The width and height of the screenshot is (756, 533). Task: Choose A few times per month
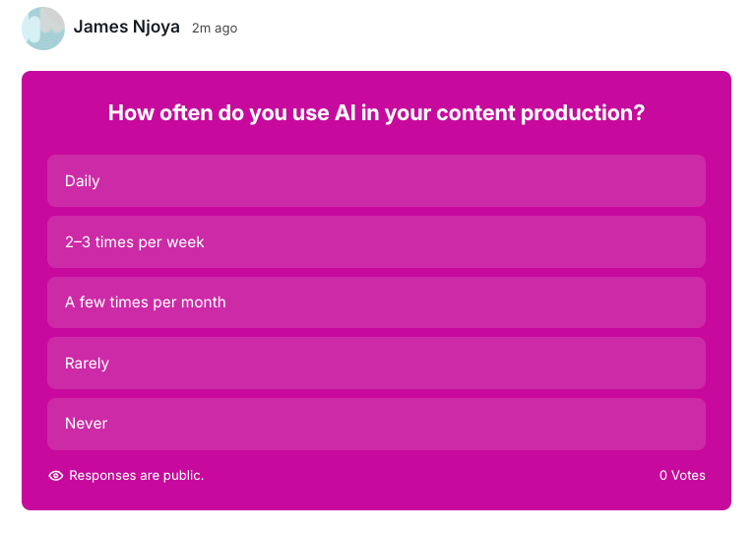click(376, 302)
